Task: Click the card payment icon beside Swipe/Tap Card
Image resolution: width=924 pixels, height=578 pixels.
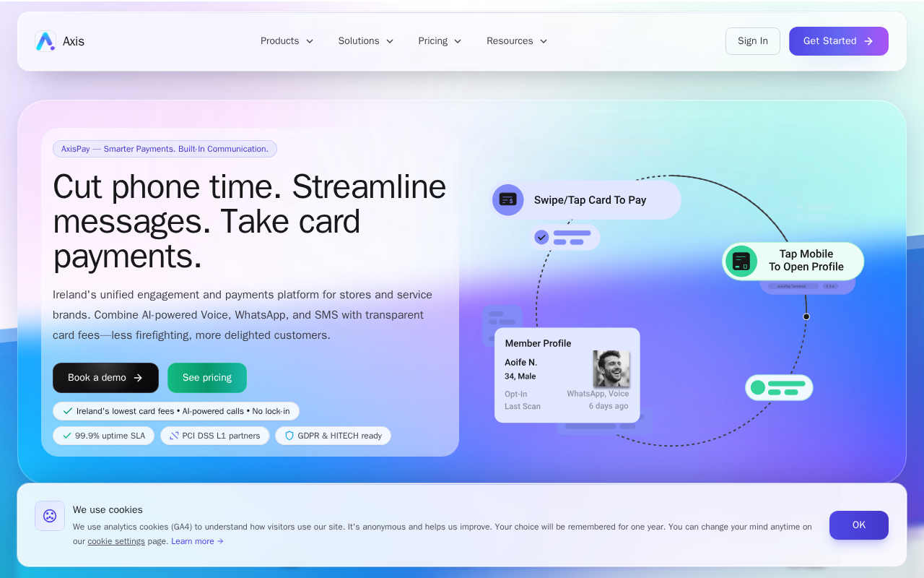Action: click(508, 200)
